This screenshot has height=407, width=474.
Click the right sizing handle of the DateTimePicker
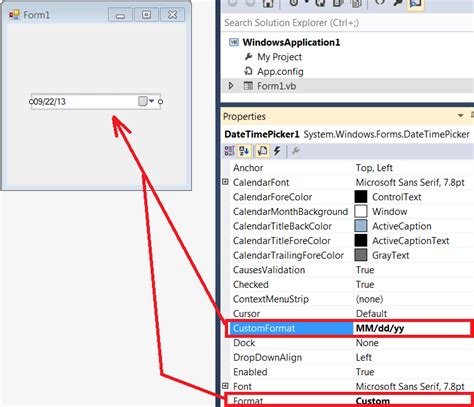(x=160, y=102)
